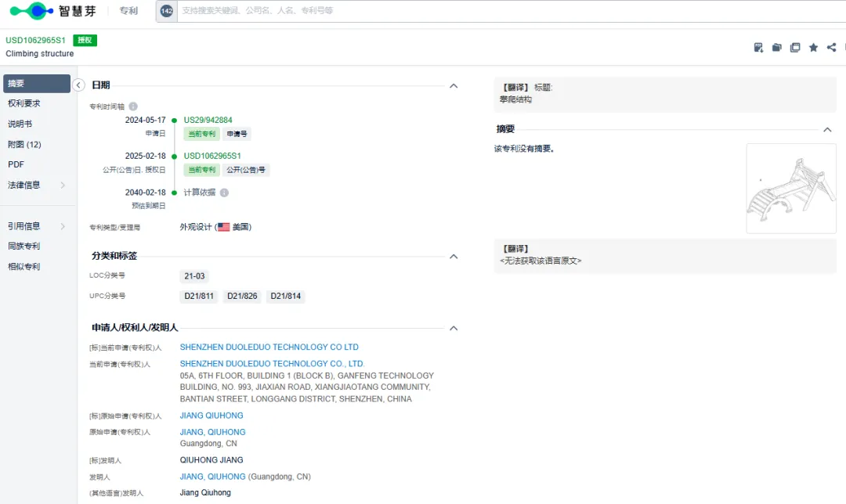Click the 2024-05-17 application date
846x504 pixels.
coord(145,121)
